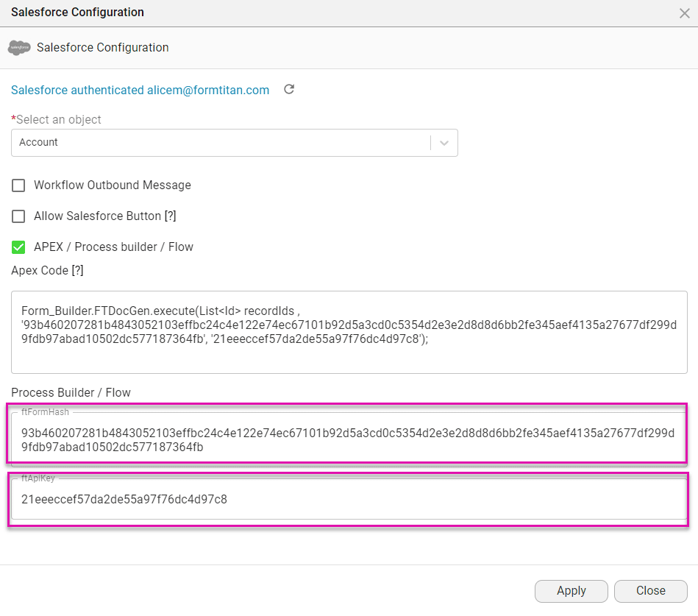This screenshot has width=698, height=616.
Task: Uncheck APEX / Process builder / Flow
Action: point(18,247)
